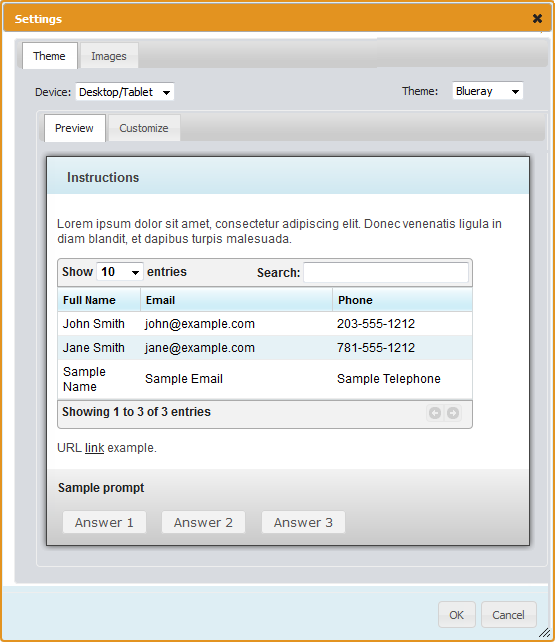Switch to the Customize tab
556x642 pixels.
click(x=144, y=128)
